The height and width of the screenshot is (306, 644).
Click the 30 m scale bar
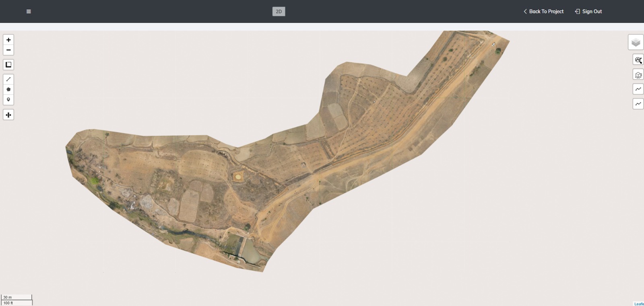tap(17, 297)
